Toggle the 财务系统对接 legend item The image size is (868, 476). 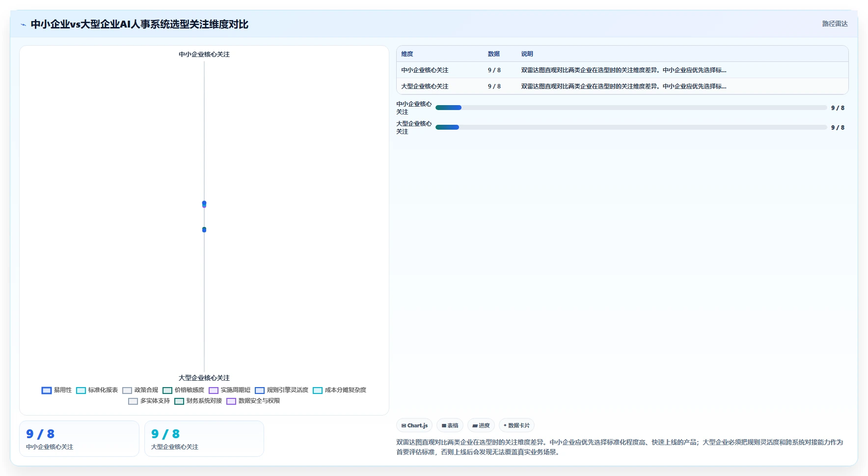tap(198, 401)
